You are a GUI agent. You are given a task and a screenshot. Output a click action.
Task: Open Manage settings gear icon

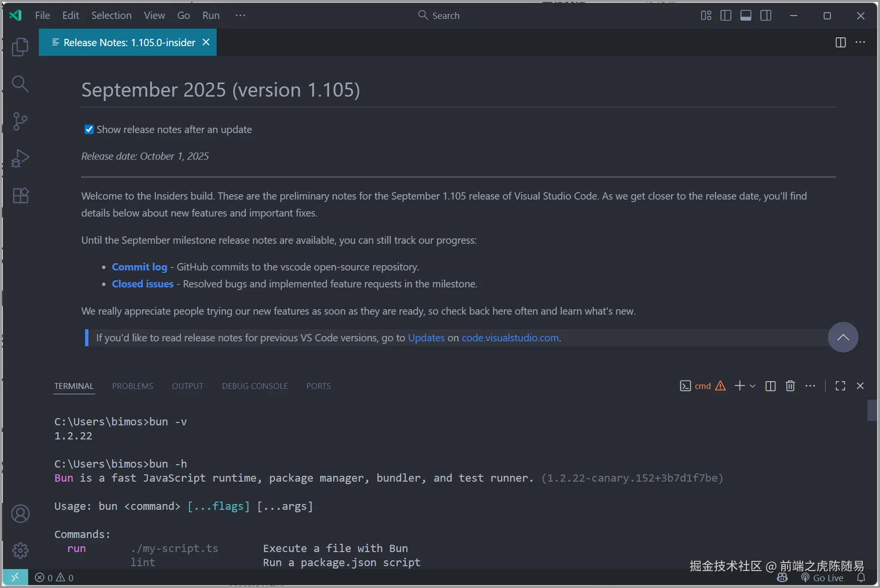coord(20,551)
